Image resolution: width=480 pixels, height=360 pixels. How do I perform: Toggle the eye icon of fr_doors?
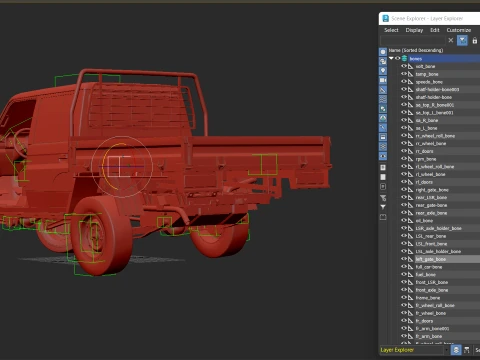(x=404, y=321)
